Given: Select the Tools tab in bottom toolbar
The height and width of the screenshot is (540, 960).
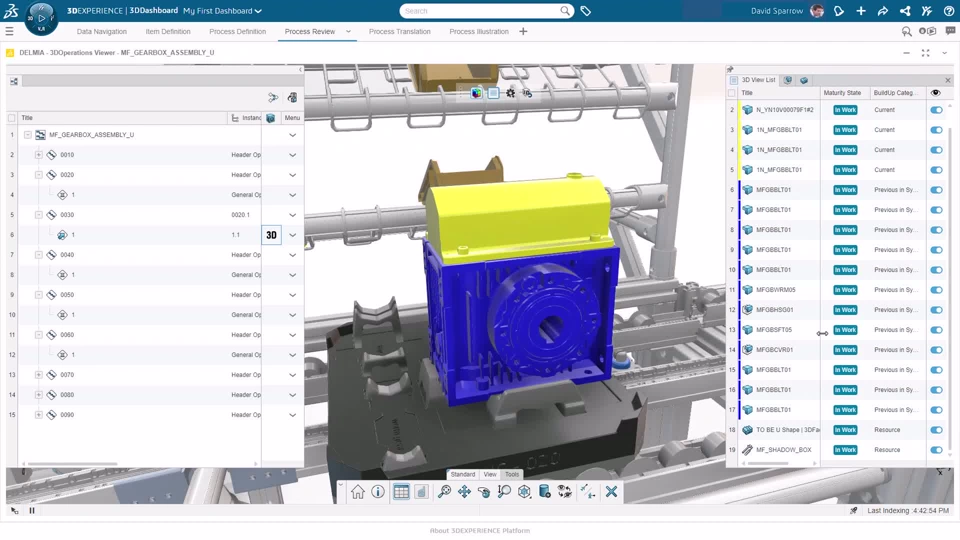Looking at the screenshot, I should point(512,474).
